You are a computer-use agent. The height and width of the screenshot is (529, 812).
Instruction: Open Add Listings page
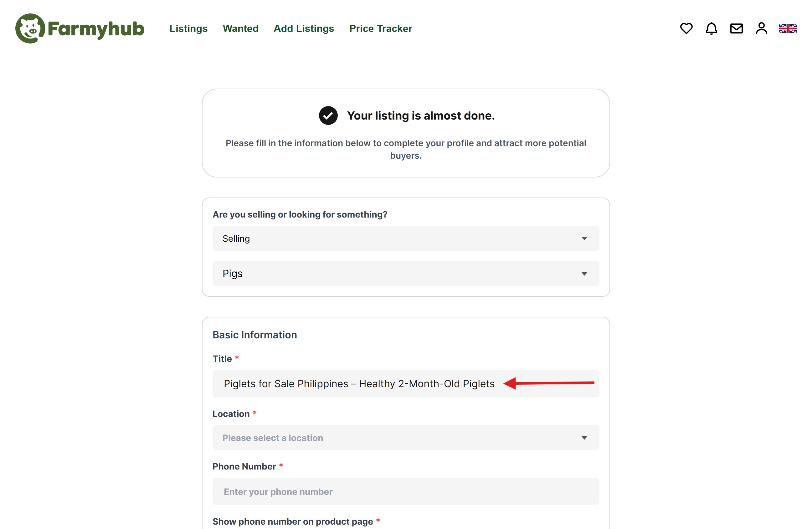pyautogui.click(x=304, y=28)
